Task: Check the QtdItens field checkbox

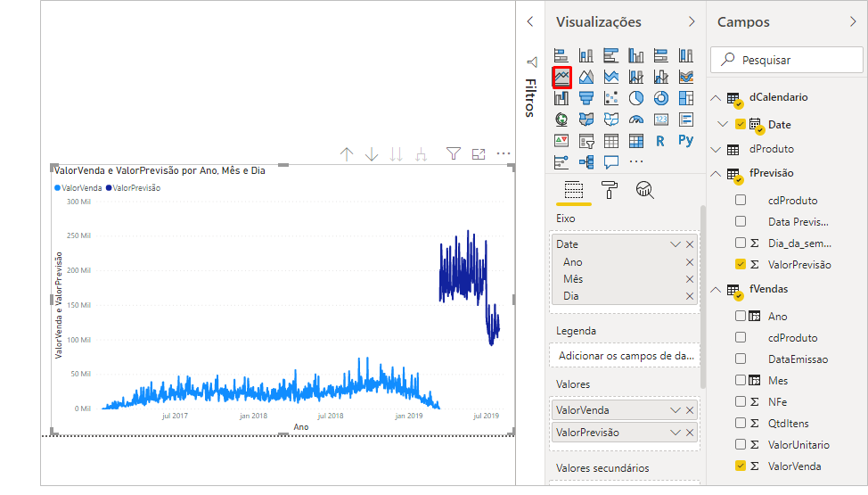Action: click(741, 423)
